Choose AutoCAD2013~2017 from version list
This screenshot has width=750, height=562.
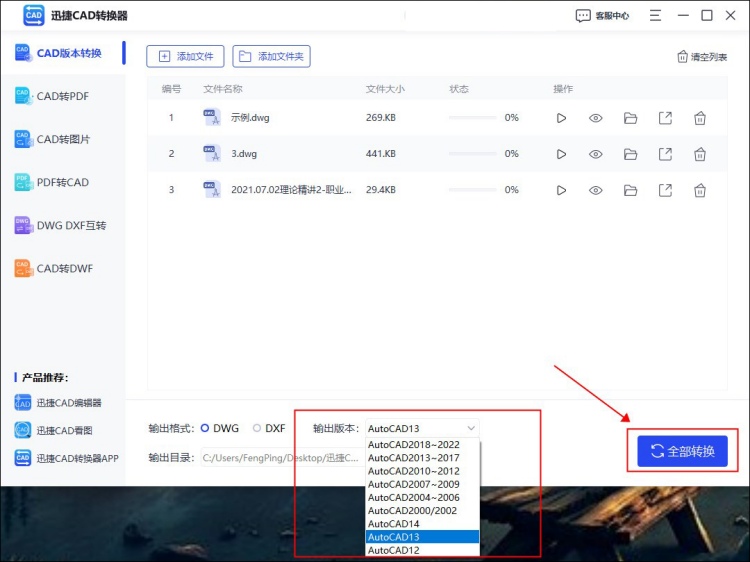[422, 458]
